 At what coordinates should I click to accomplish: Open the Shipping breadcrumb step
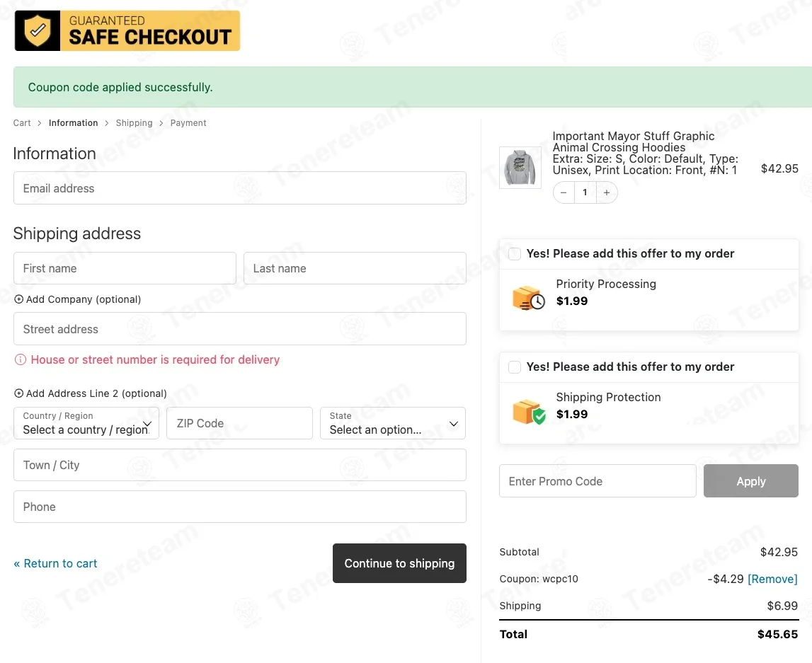(x=134, y=122)
